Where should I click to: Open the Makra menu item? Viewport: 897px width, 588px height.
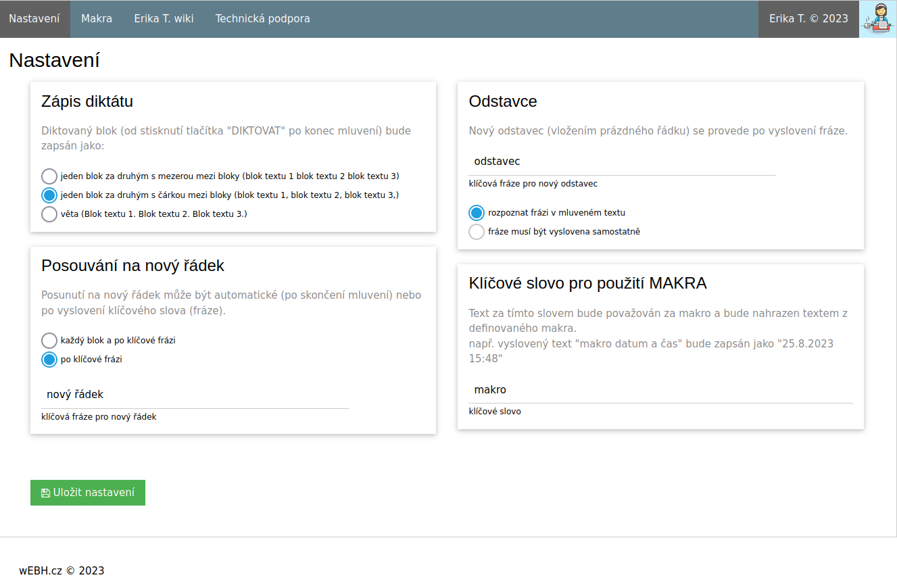click(97, 19)
